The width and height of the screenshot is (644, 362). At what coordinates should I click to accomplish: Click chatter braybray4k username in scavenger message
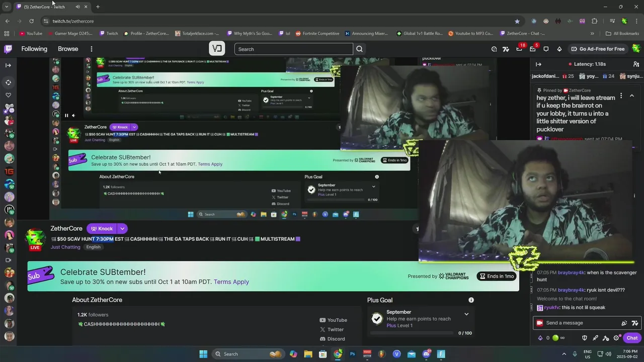571,273
